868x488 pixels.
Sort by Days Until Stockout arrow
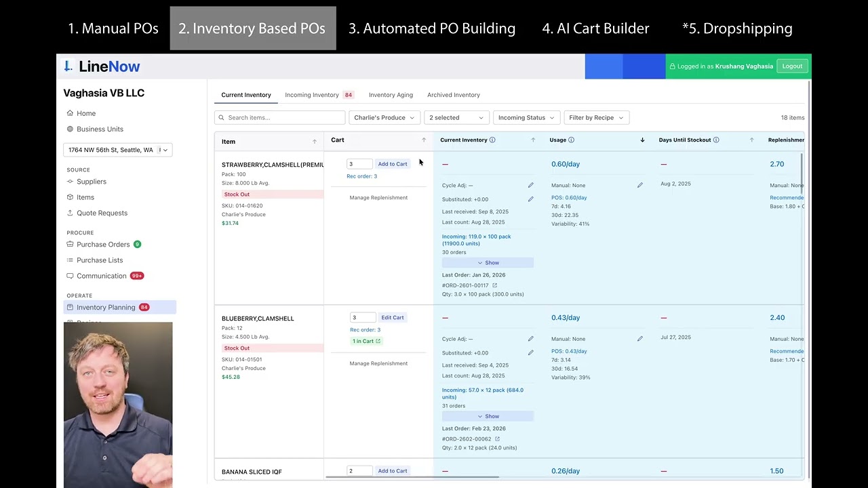[751, 140]
